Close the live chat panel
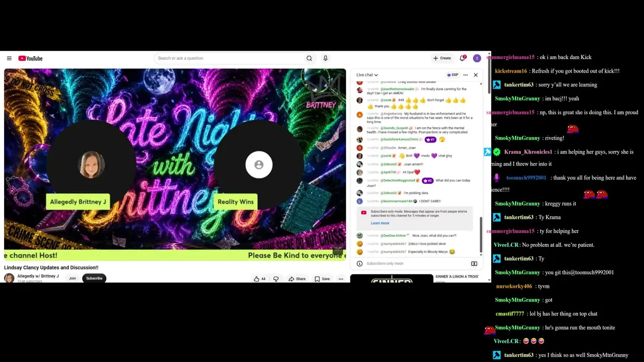644x362 pixels. pos(475,75)
